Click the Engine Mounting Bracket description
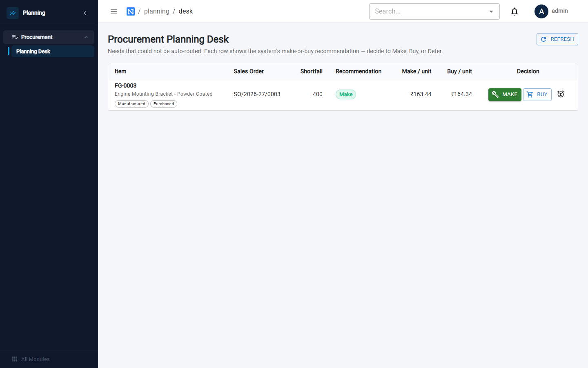This screenshot has height=368, width=588. 164,94
